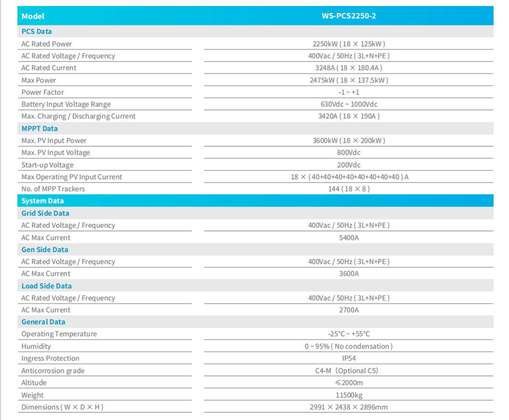Image resolution: width=509 pixels, height=420 pixels.
Task: Select the AC Rated Power value 2250kW
Action: (x=349, y=44)
